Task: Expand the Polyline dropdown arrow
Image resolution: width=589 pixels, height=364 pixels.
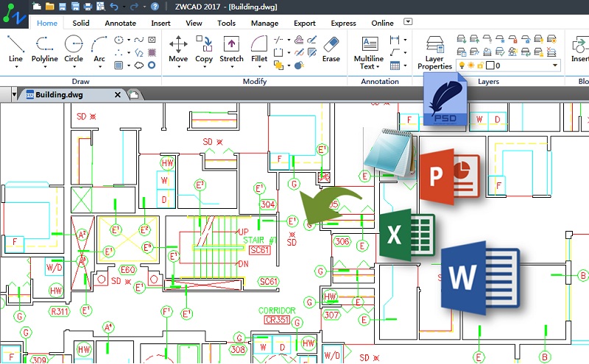Action: tap(45, 67)
